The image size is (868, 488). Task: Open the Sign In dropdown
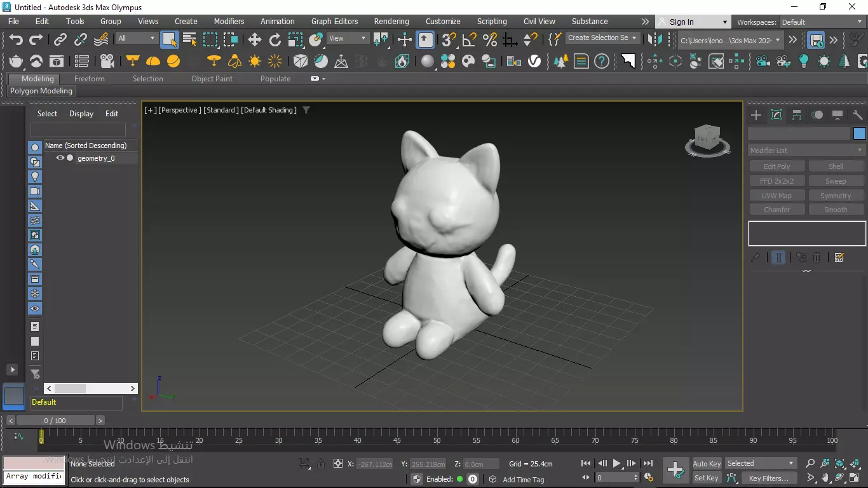point(693,22)
